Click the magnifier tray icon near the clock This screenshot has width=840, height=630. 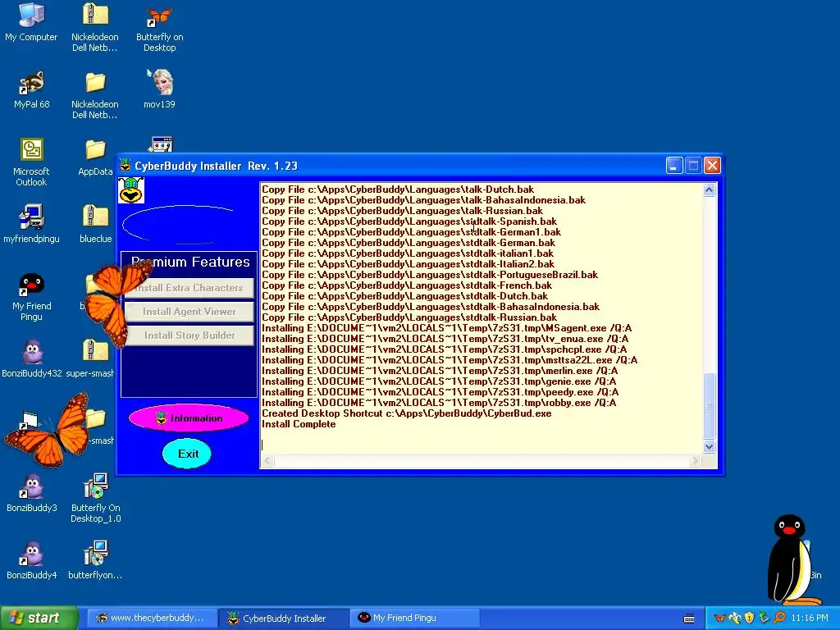pyautogui.click(x=779, y=619)
